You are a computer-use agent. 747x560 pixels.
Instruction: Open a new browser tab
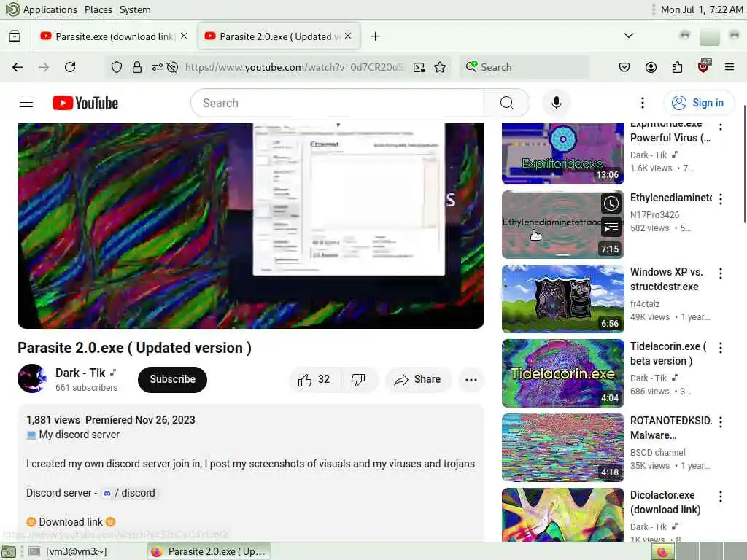pos(375,36)
